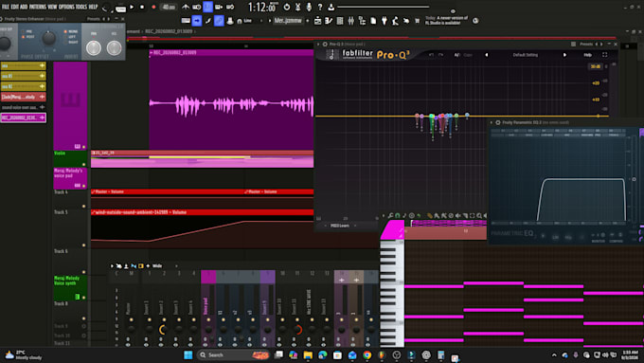Click the help question mark icon

click(320, 7)
